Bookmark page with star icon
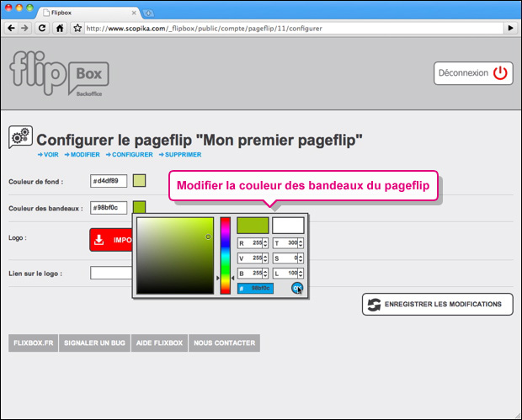 (x=77, y=28)
